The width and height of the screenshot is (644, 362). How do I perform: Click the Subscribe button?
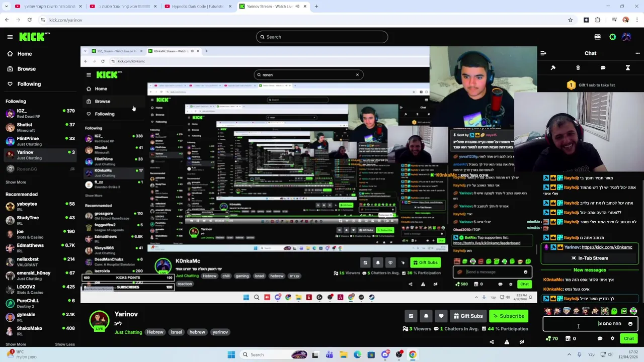pos(509,316)
